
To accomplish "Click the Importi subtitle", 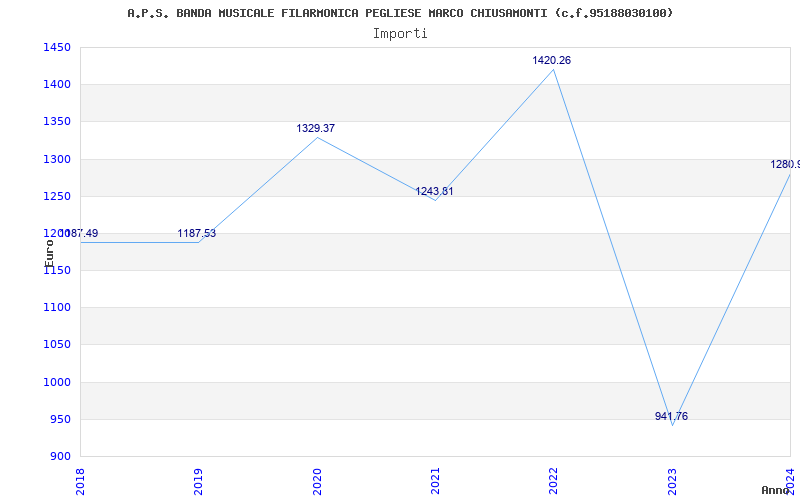I will 400,34.
